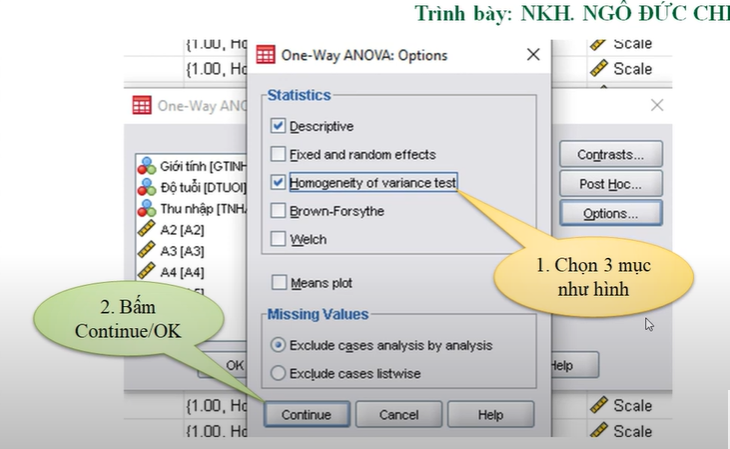Image resolution: width=730 pixels, height=449 pixels.
Task: Enable the Means plot checkbox
Action: tap(278, 283)
